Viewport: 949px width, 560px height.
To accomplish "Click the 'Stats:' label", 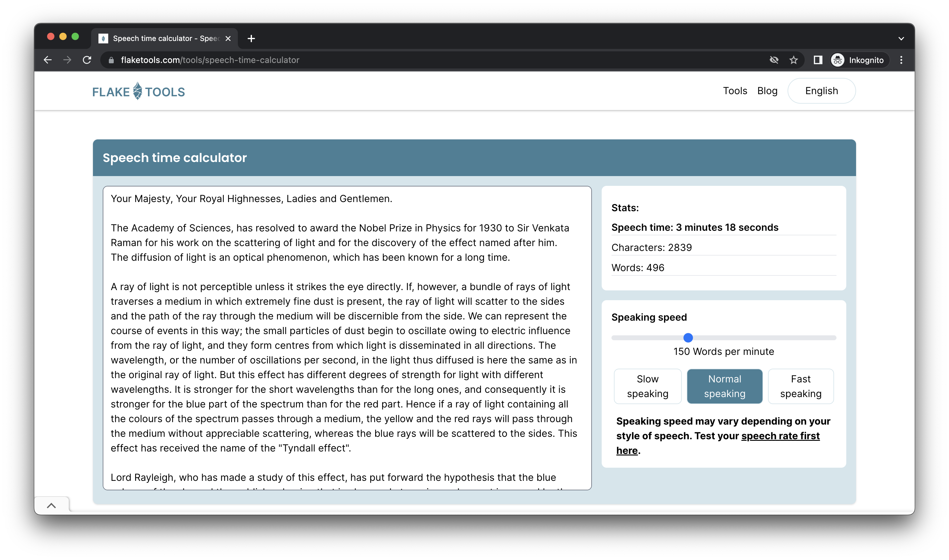I will 625,208.
